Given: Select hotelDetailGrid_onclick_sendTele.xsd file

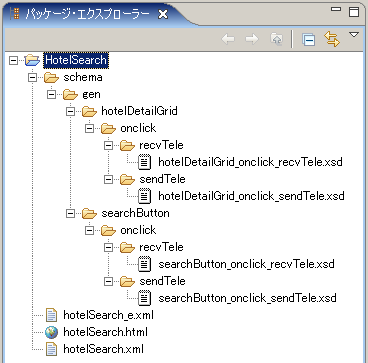Looking at the screenshot, I should tap(251, 196).
